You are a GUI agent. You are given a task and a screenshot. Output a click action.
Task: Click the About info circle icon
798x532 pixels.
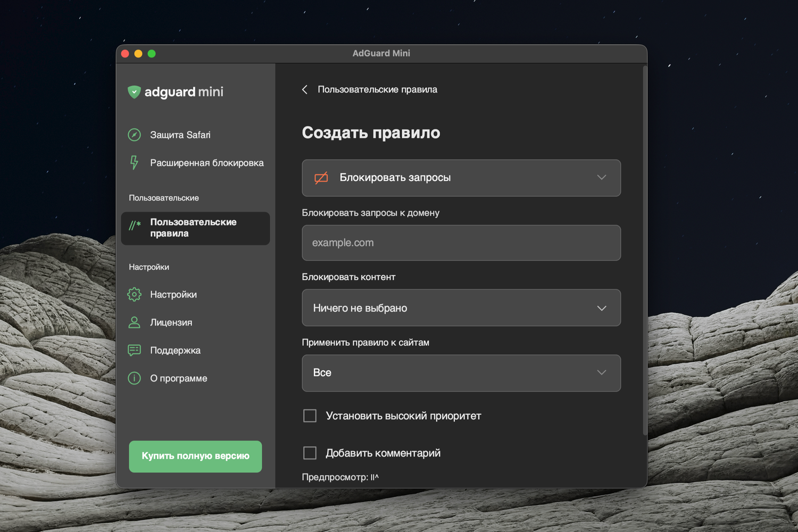pyautogui.click(x=135, y=378)
